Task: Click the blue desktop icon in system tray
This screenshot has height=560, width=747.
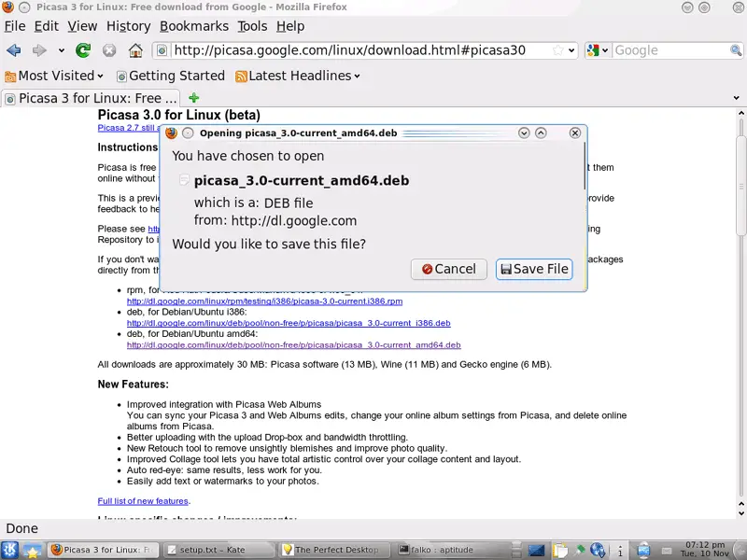Action: point(536,551)
